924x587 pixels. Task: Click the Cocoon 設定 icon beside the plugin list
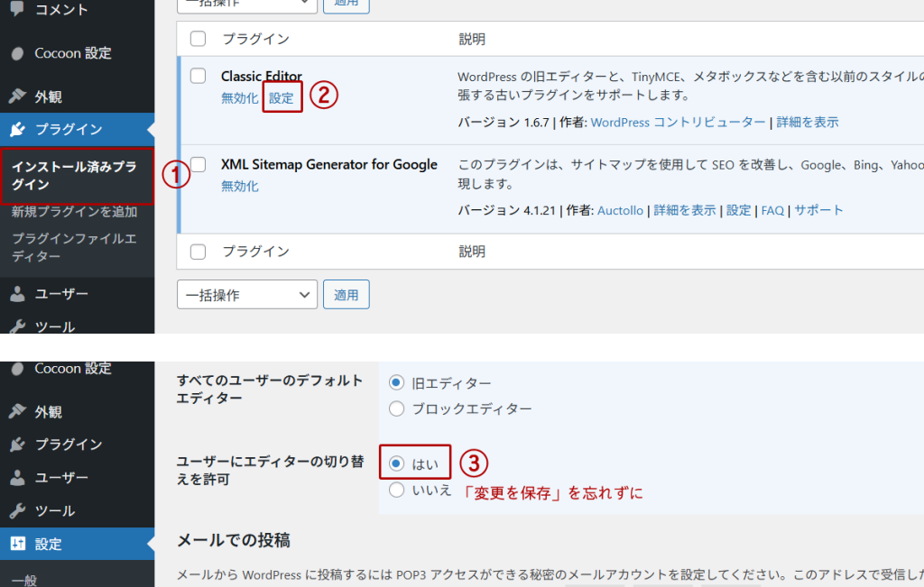coord(18,53)
